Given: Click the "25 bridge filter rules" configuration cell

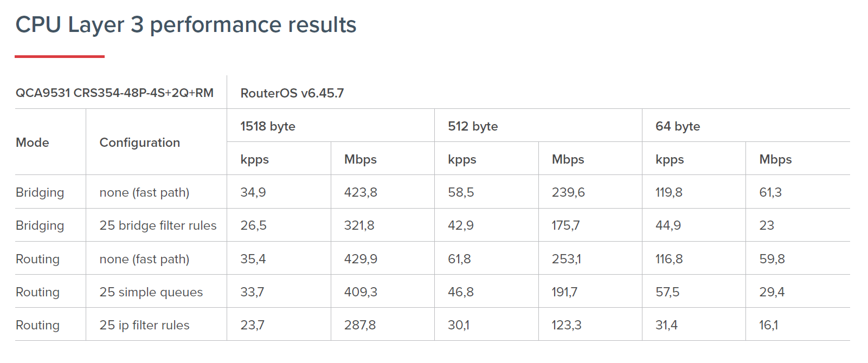Looking at the screenshot, I should pyautogui.click(x=158, y=225).
